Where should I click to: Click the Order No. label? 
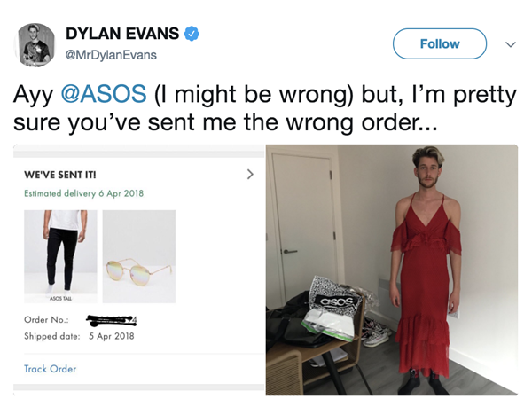(x=46, y=319)
